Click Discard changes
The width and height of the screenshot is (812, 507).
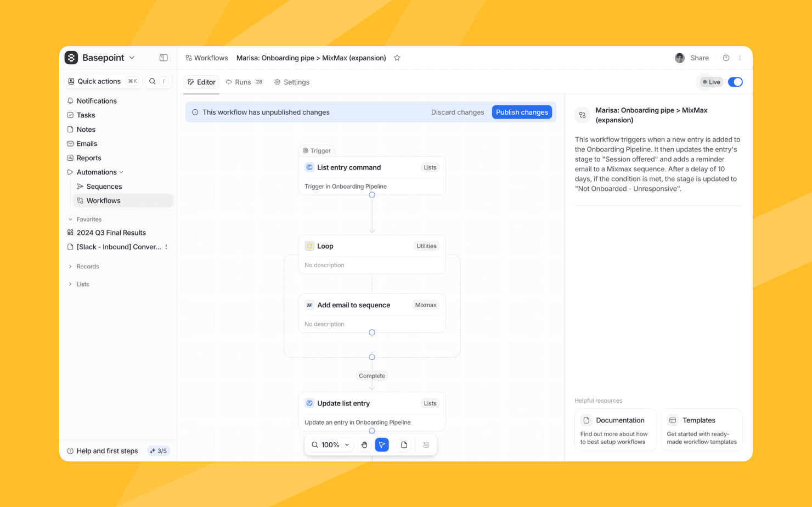point(458,112)
